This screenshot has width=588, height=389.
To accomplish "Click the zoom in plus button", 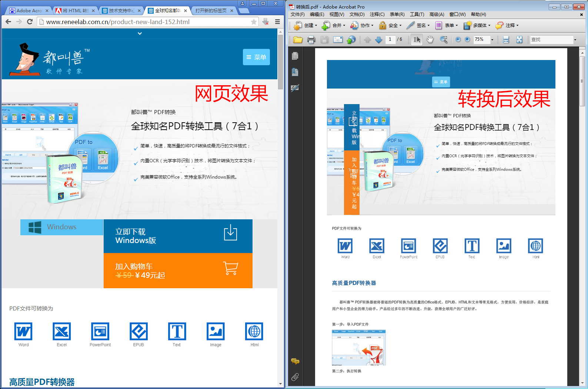I will tap(467, 39).
